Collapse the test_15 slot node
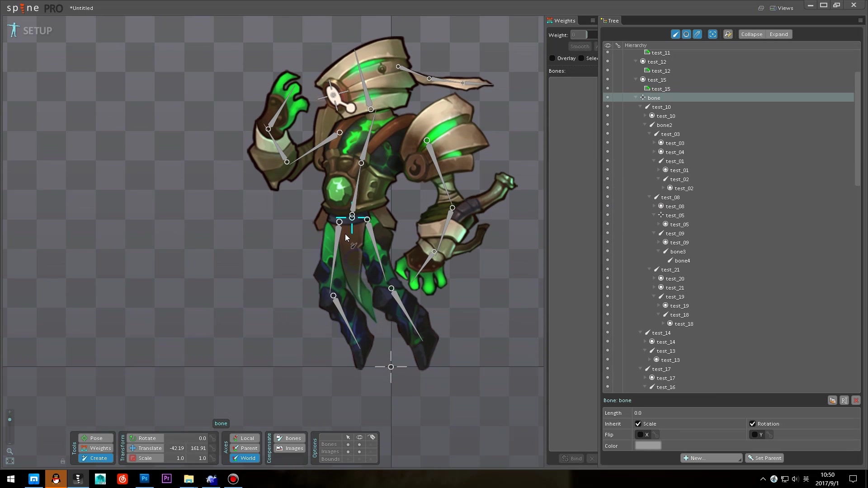868x488 pixels. pos(636,80)
